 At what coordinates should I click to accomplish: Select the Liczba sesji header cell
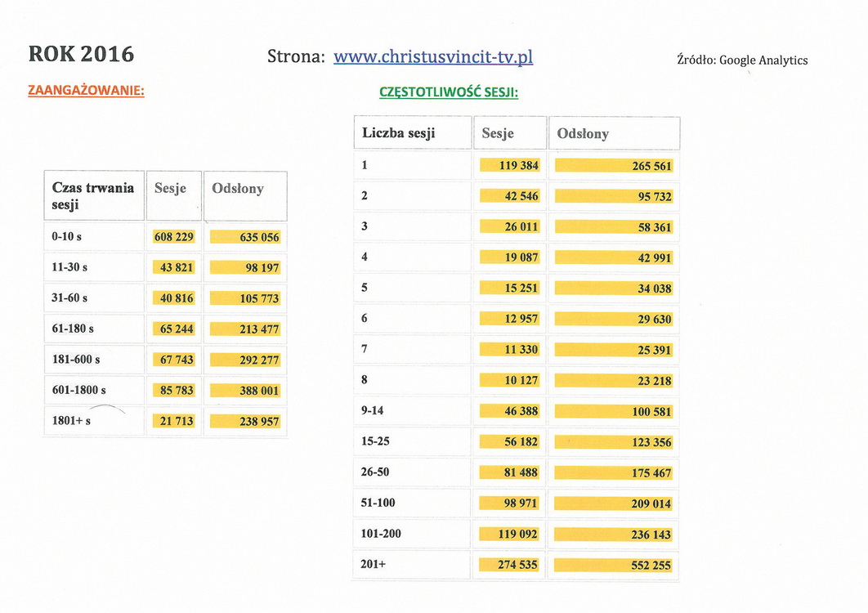(x=413, y=133)
